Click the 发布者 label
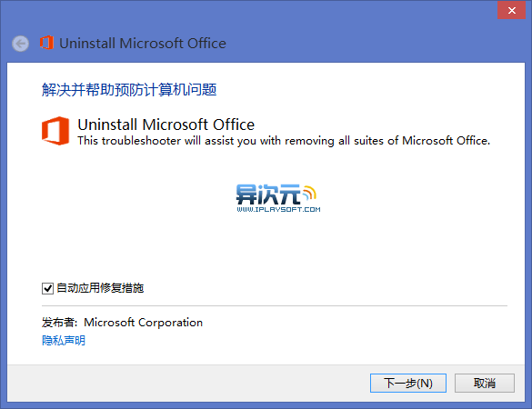This screenshot has height=409, width=532. (57, 322)
